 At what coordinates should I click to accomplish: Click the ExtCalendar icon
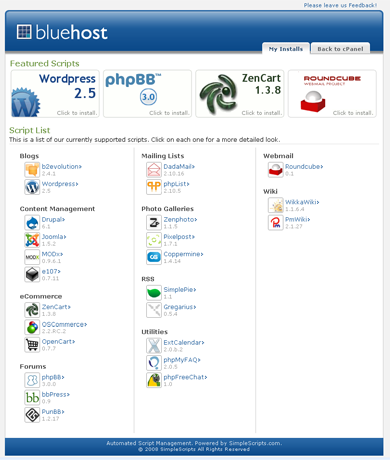click(154, 346)
